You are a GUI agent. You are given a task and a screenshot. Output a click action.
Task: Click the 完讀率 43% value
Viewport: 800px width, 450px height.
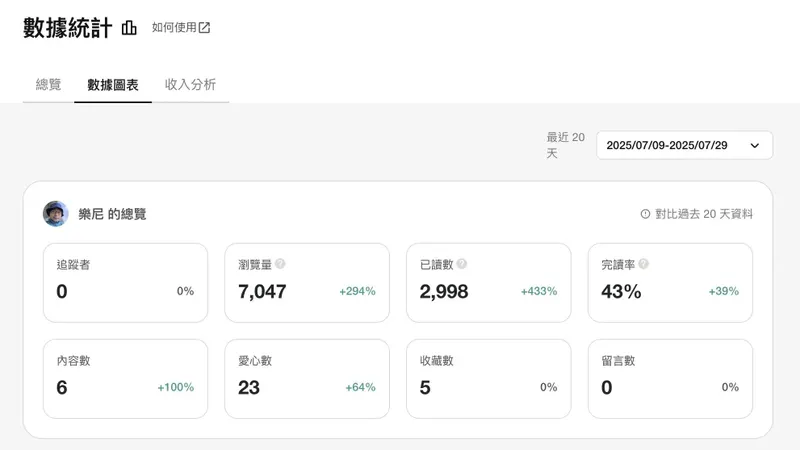(621, 291)
